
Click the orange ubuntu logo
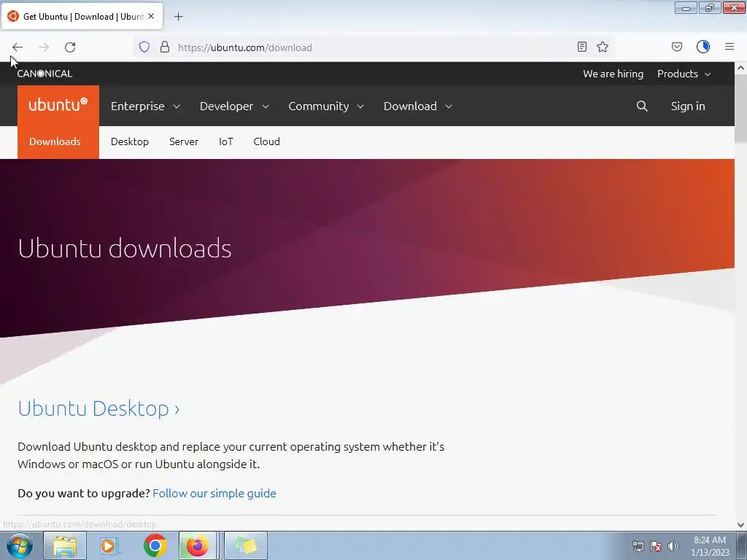pyautogui.click(x=58, y=105)
